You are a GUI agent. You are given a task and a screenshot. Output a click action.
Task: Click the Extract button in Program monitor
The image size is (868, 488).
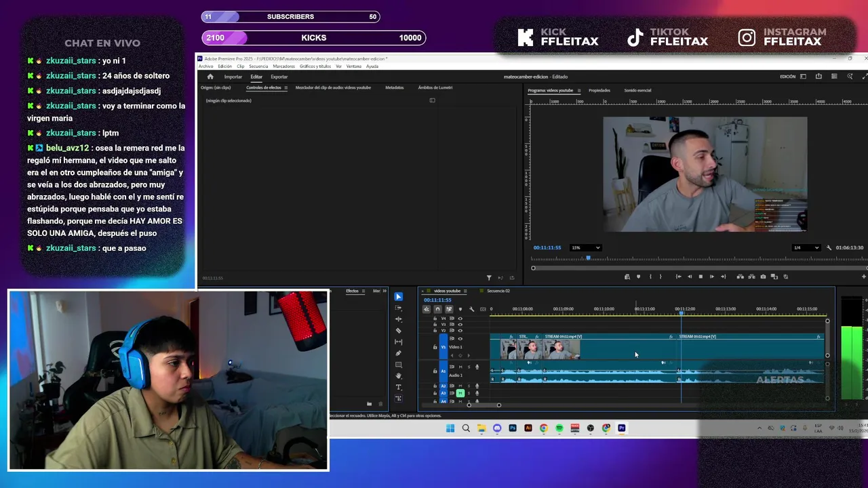coord(751,277)
